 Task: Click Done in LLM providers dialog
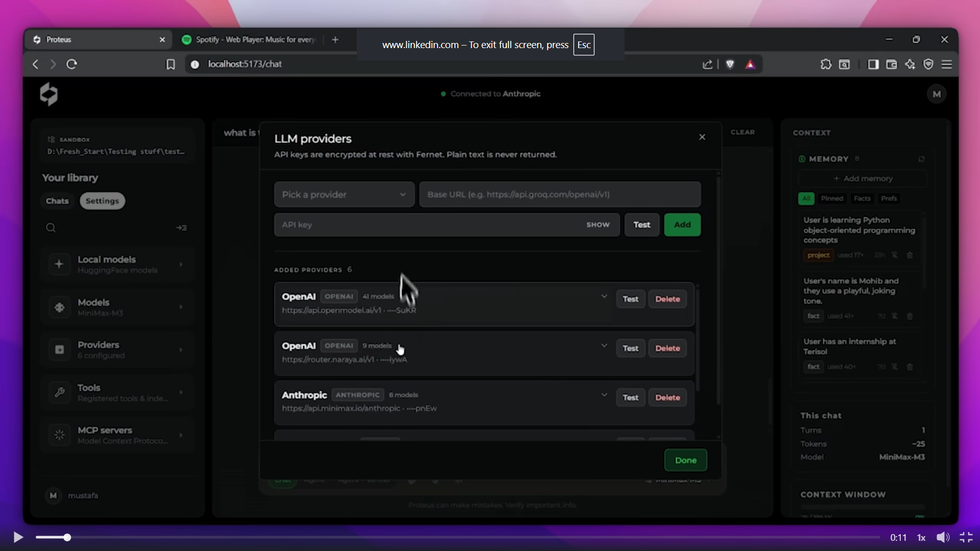pos(686,460)
